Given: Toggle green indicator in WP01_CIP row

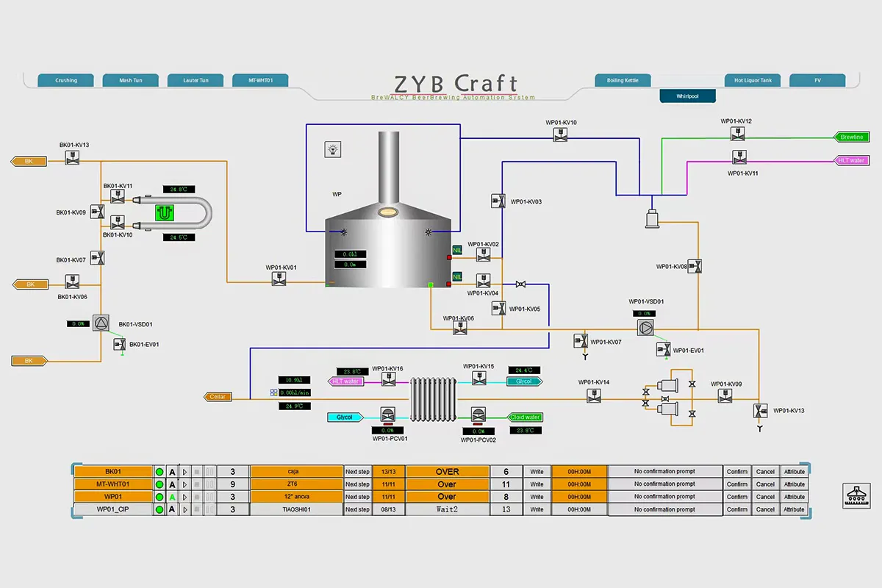Looking at the screenshot, I should pos(159,509).
